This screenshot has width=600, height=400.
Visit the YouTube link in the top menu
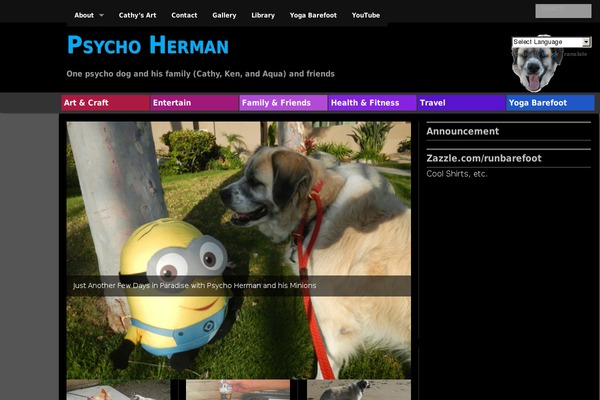[366, 15]
